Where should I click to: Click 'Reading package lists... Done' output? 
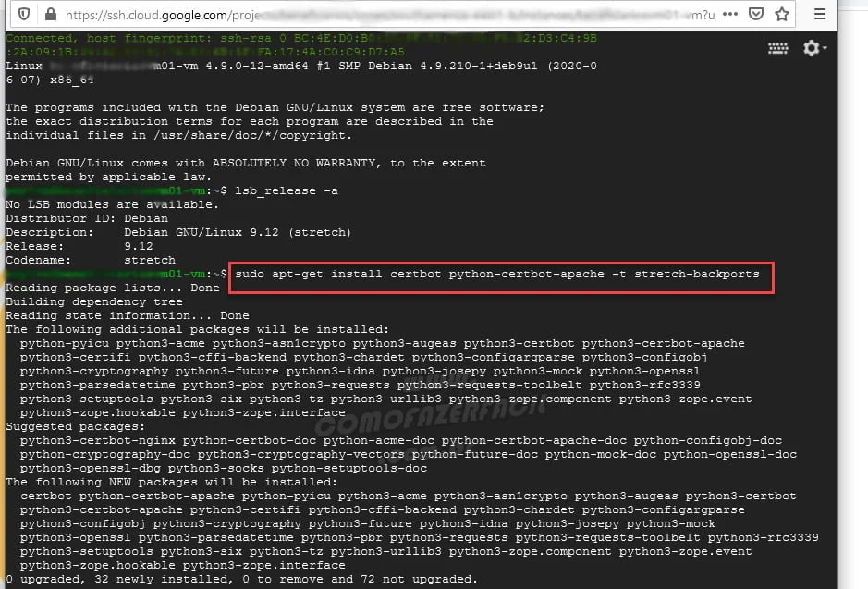112,288
